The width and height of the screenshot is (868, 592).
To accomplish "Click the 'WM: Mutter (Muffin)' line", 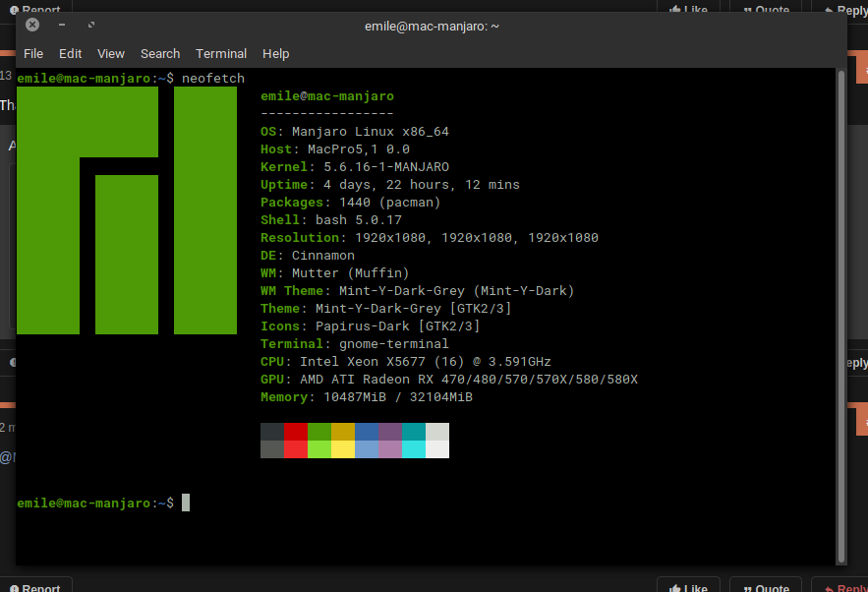I will tap(335, 273).
